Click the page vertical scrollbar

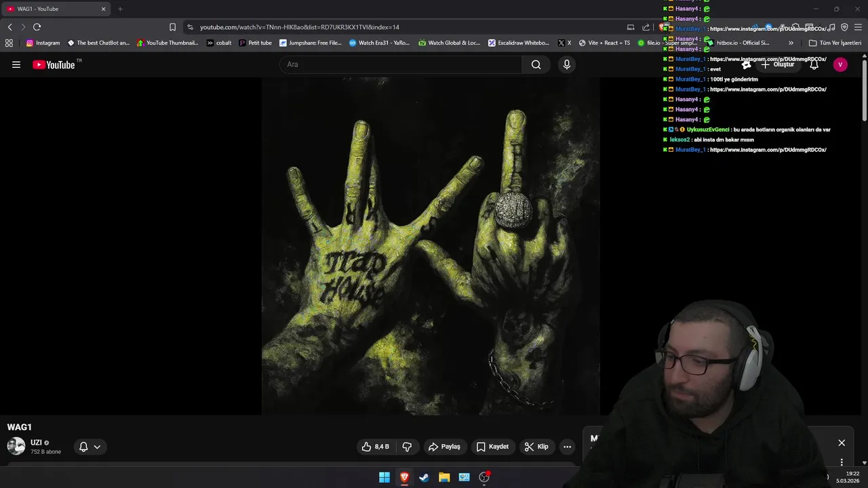(x=865, y=91)
